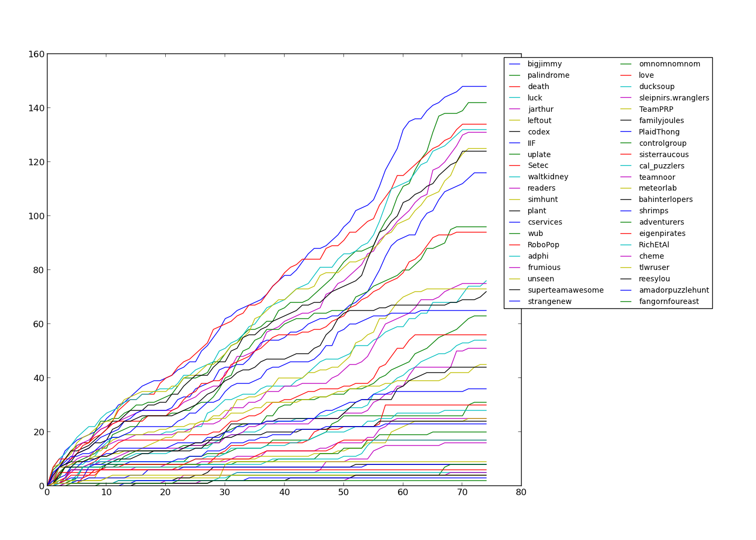The width and height of the screenshot is (756, 540).
Task: Click the x-axis tick label 80
Action: coord(521,492)
